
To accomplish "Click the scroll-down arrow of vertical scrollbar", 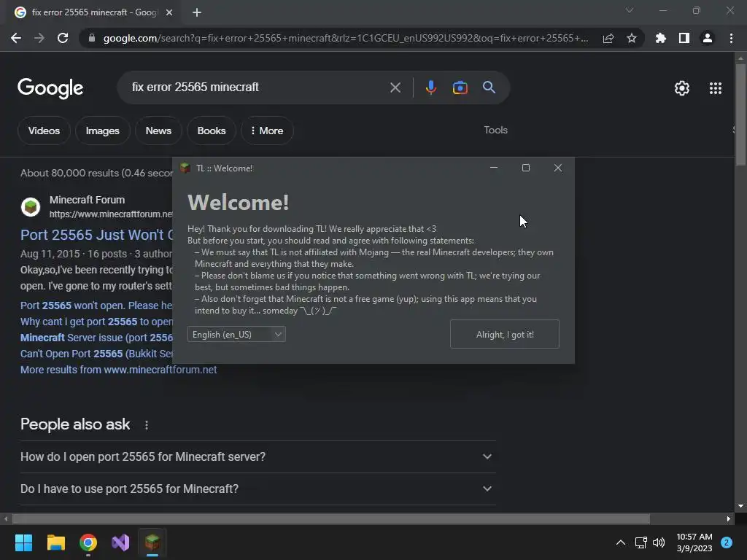I will [740, 506].
